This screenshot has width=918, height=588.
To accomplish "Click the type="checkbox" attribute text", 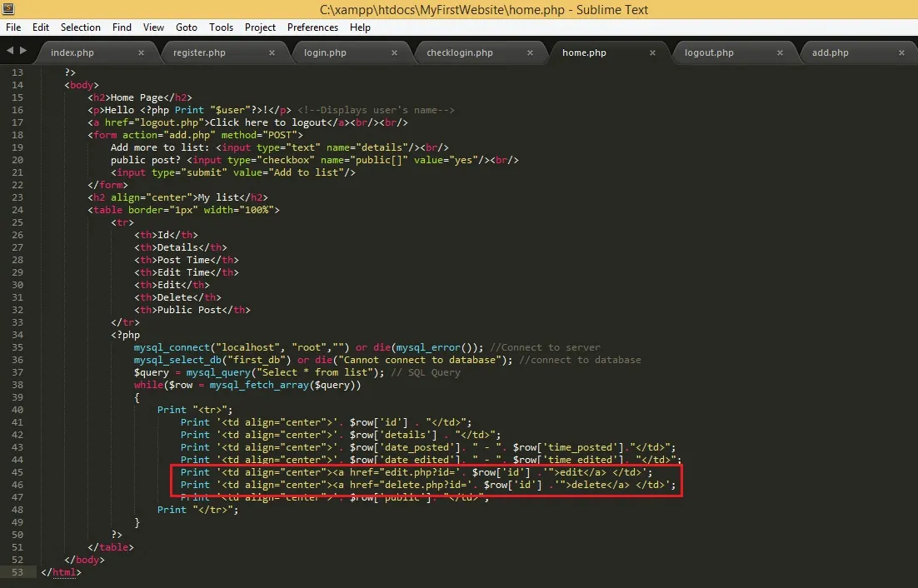I will click(x=271, y=160).
